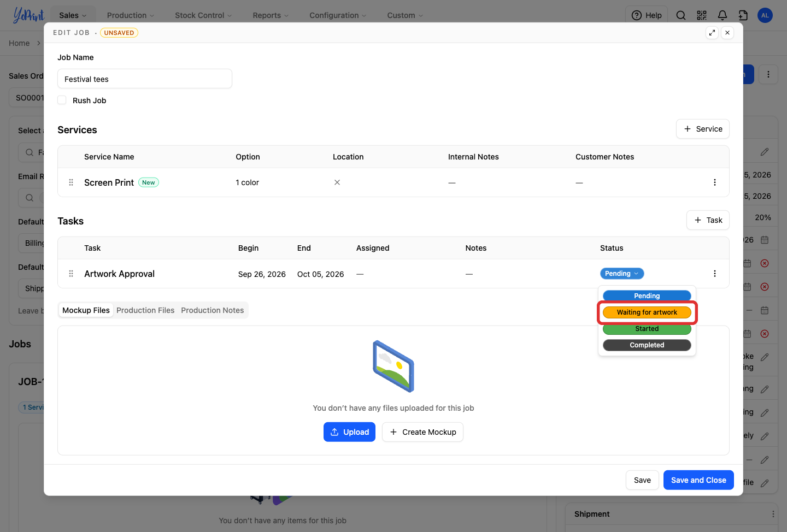Viewport: 787px width, 532px height.
Task: Click Create Mockup button
Action: point(422,432)
